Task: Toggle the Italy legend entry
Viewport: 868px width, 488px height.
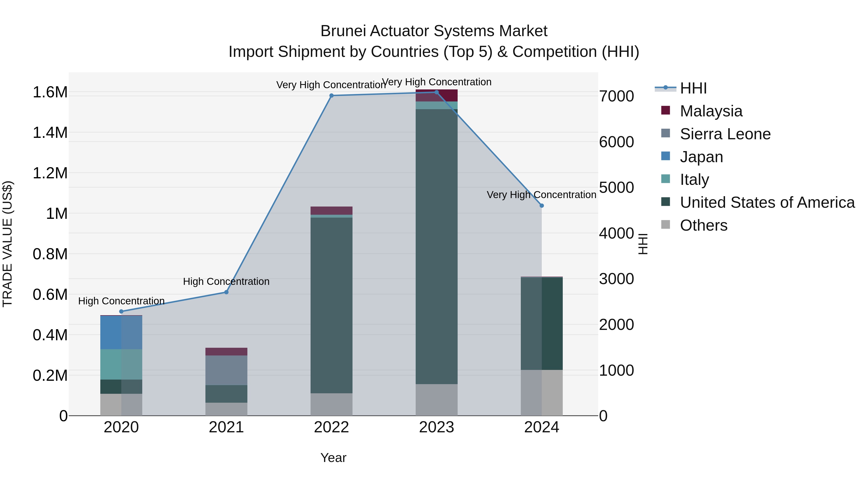Action: (685, 180)
